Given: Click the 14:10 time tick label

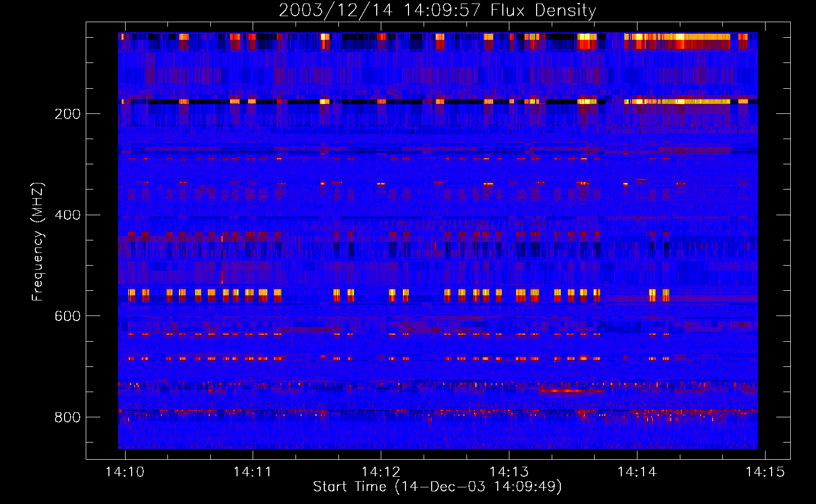Looking at the screenshot, I should (125, 472).
